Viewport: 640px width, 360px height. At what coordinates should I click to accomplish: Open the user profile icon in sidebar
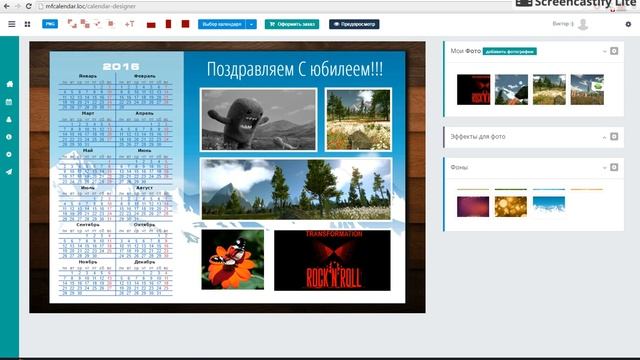[9, 120]
